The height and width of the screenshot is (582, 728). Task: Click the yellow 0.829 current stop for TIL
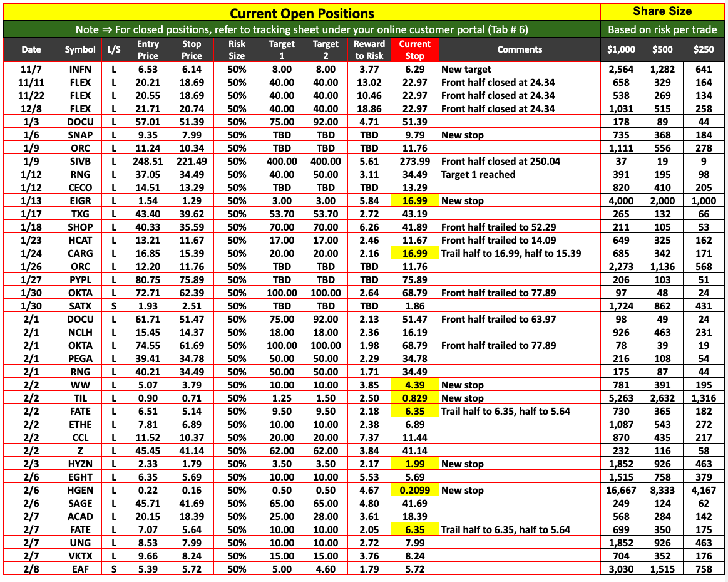(x=414, y=398)
